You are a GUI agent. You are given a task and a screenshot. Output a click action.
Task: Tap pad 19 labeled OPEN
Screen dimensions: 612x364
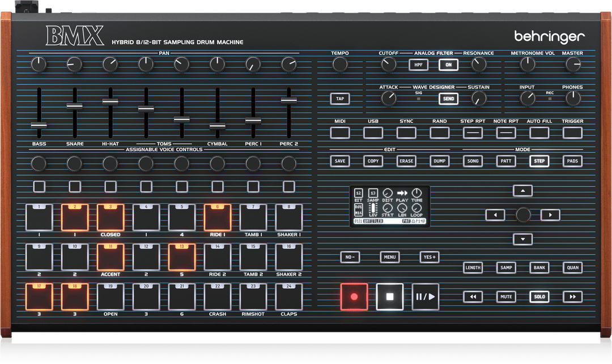click(110, 297)
